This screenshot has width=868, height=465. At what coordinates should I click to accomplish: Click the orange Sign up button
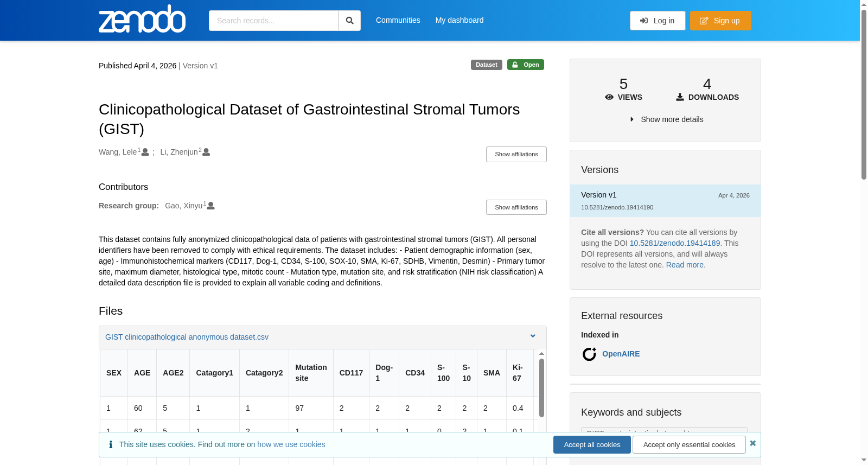pos(720,21)
